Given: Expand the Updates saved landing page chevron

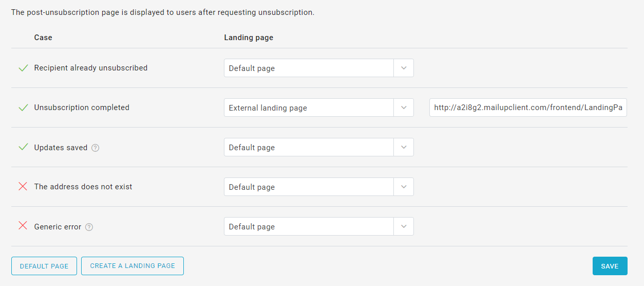Looking at the screenshot, I should pyautogui.click(x=404, y=147).
